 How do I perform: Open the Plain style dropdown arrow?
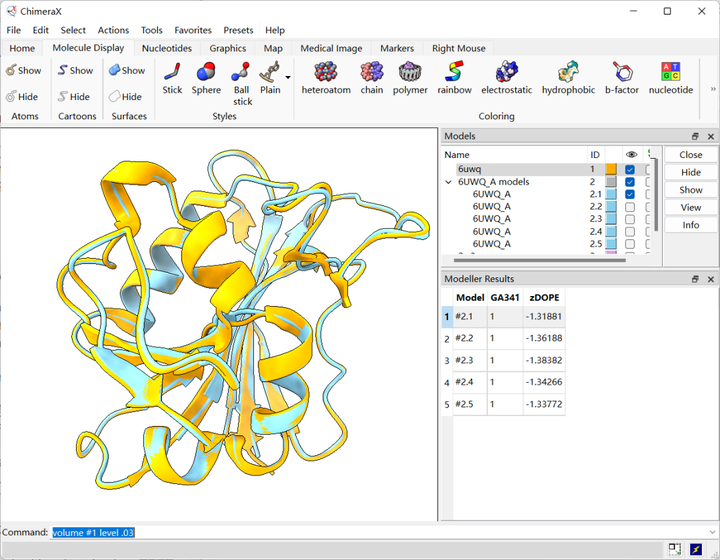tap(288, 77)
